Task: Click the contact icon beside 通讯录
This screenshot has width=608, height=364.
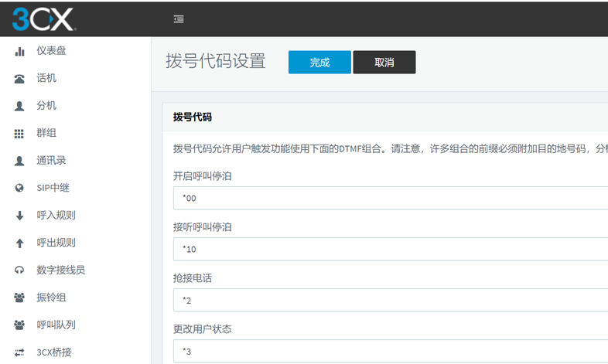Action: [19, 161]
